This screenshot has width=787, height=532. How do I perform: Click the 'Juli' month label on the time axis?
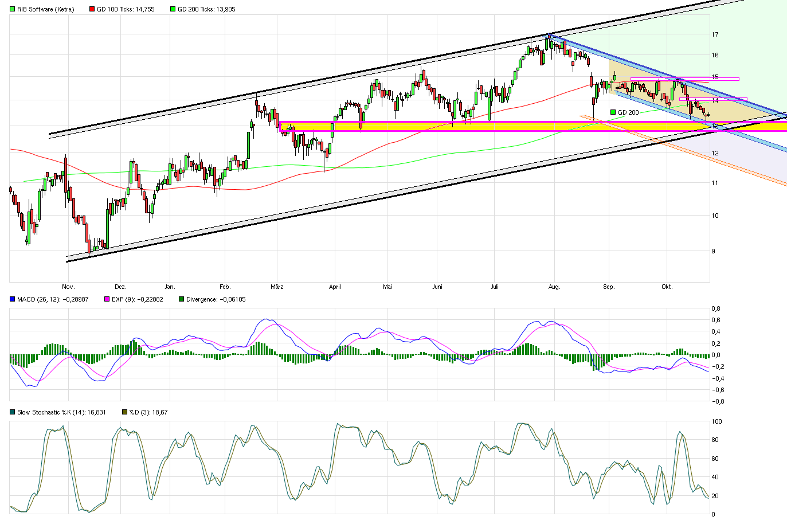(495, 287)
